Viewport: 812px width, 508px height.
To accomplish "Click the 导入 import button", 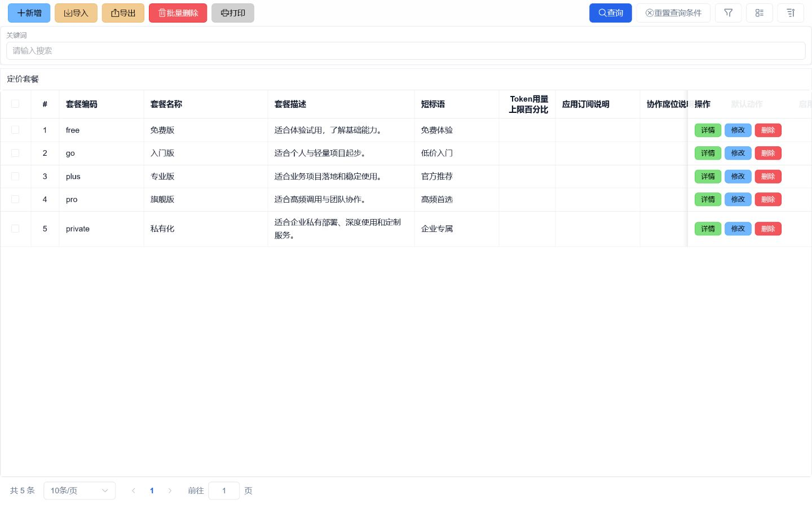I will click(76, 13).
